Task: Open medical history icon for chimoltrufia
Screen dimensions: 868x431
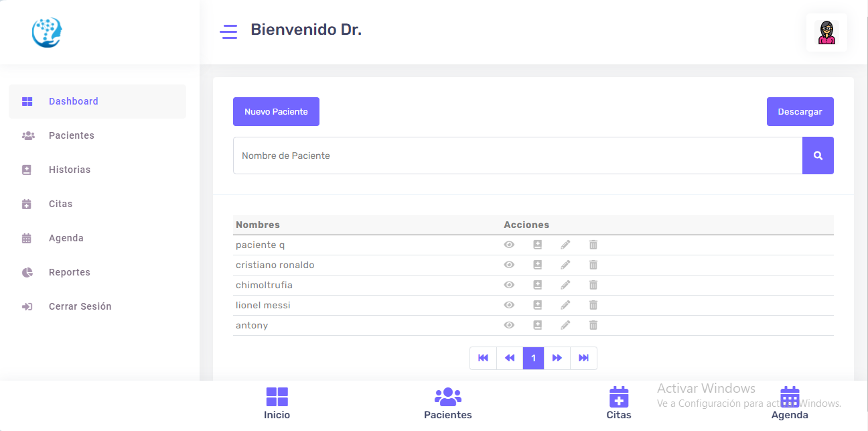Action: (537, 285)
